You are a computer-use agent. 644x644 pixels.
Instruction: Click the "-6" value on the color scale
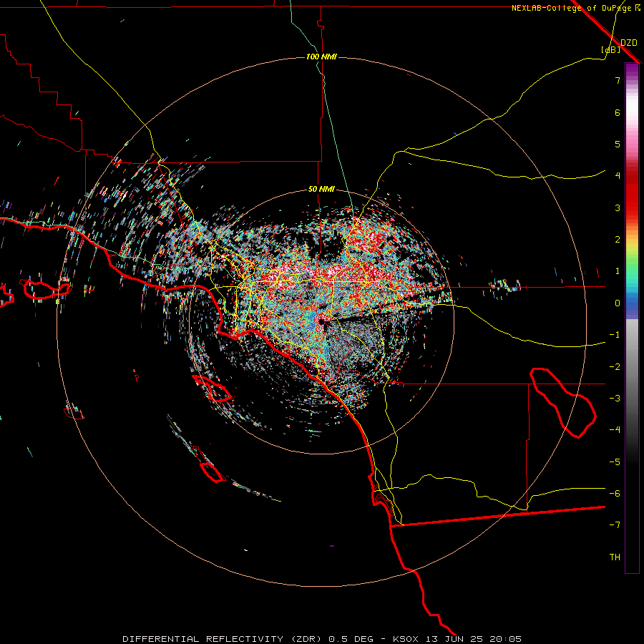pyautogui.click(x=615, y=494)
